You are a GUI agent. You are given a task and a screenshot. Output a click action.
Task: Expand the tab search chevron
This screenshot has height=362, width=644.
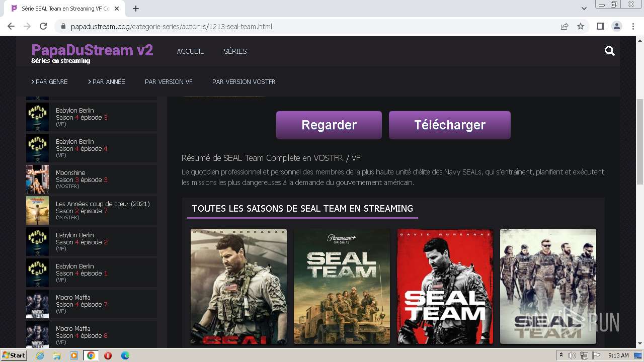pos(584,8)
